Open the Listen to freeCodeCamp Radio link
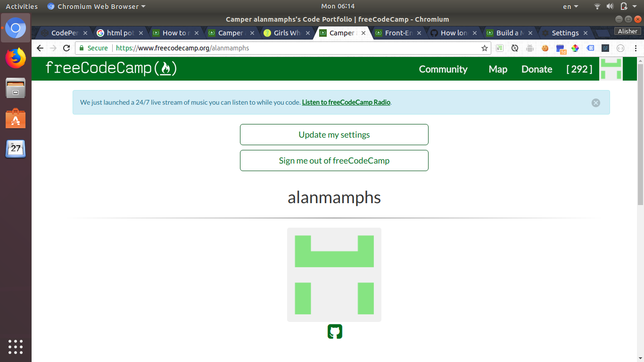 click(346, 102)
